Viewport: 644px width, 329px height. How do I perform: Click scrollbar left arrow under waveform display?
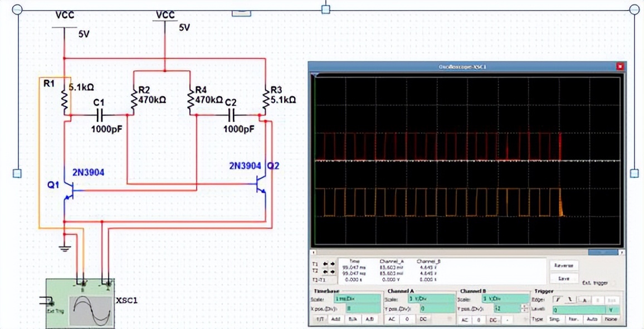point(314,252)
